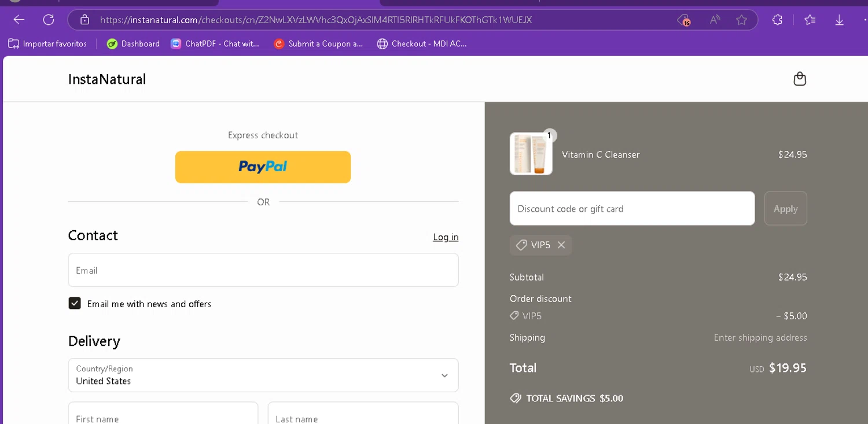Go to InstaNatural store logo link
The height and width of the screenshot is (424, 868).
pyautogui.click(x=107, y=79)
